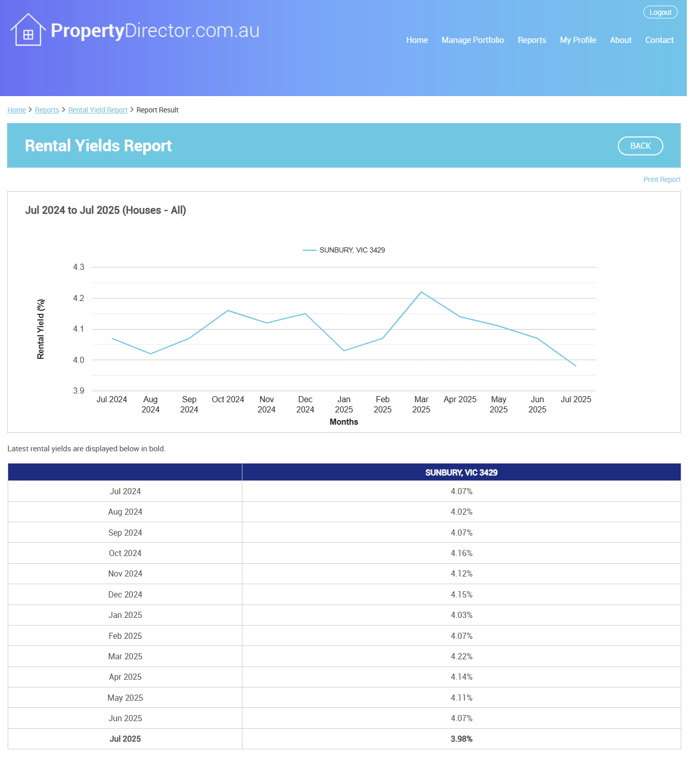Click the Logout button

coord(660,12)
